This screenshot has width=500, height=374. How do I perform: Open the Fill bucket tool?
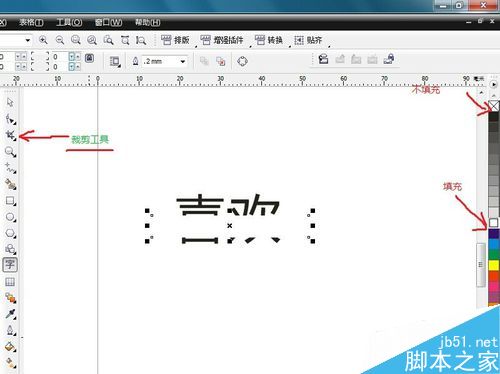click(x=10, y=347)
